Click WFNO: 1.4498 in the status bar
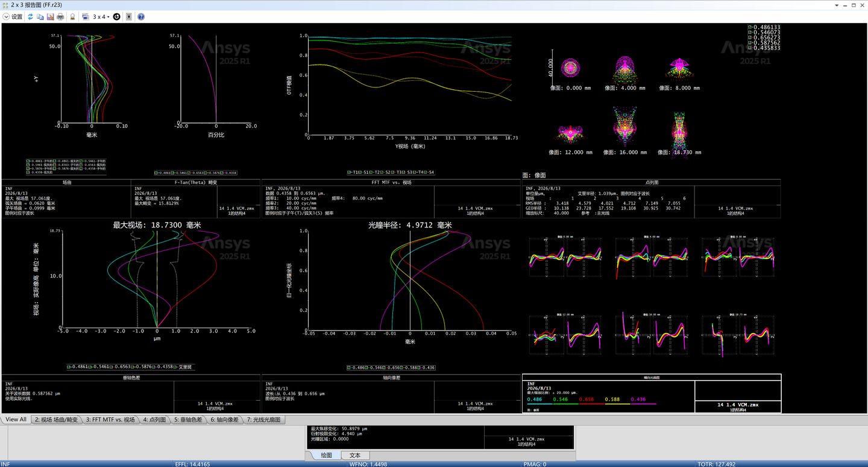Image resolution: width=868 pixels, height=467 pixels. tap(368, 464)
